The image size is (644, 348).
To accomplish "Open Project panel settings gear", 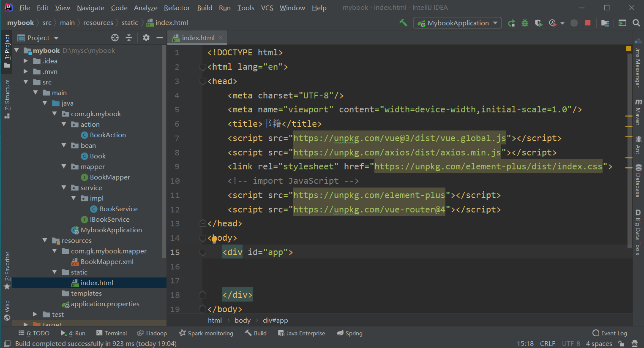I will coord(146,38).
